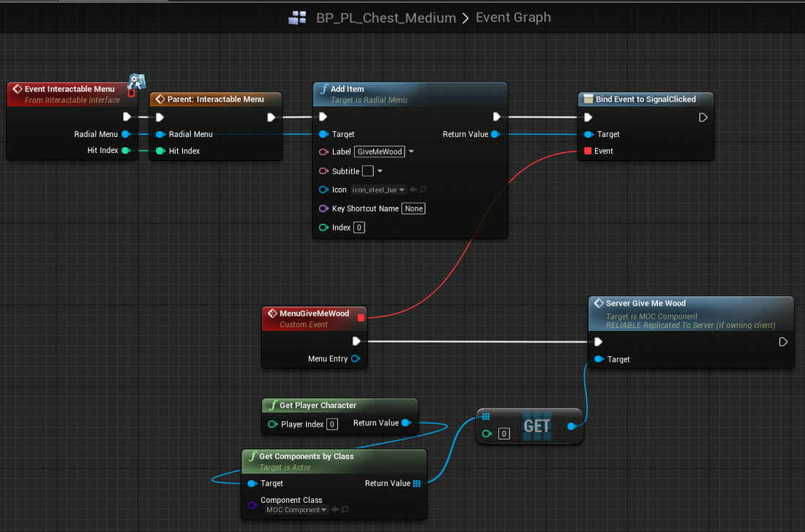Expand the Subtitle dropdown arrow
The width and height of the screenshot is (805, 532).
coord(380,171)
